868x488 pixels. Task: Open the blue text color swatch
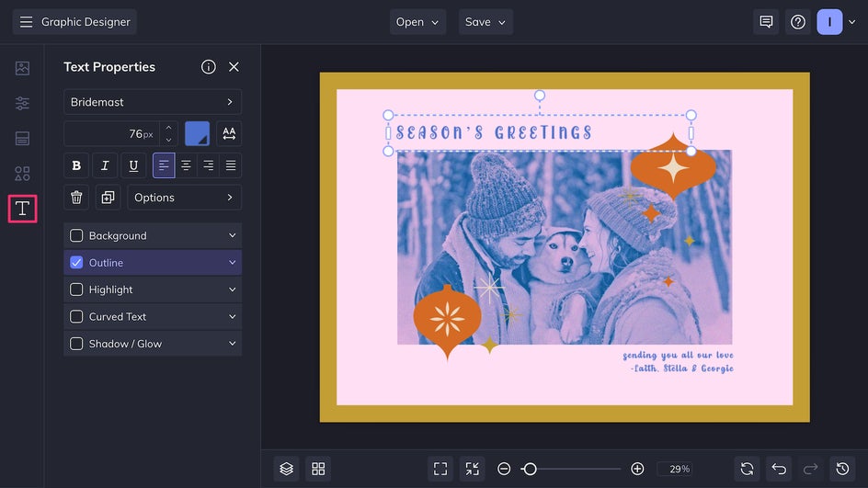197,133
